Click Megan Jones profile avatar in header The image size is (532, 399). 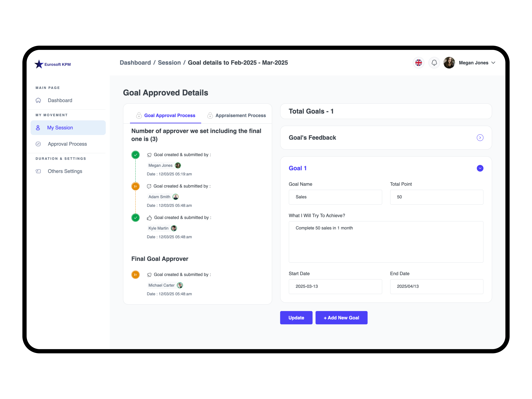449,63
